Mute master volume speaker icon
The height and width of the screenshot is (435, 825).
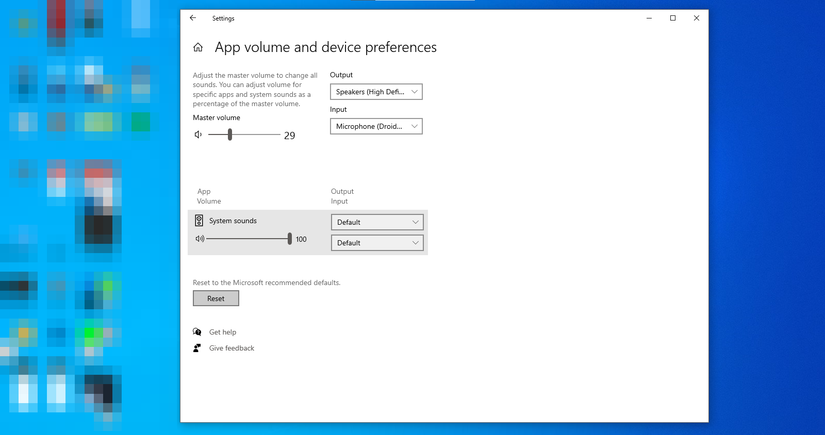[x=198, y=135]
